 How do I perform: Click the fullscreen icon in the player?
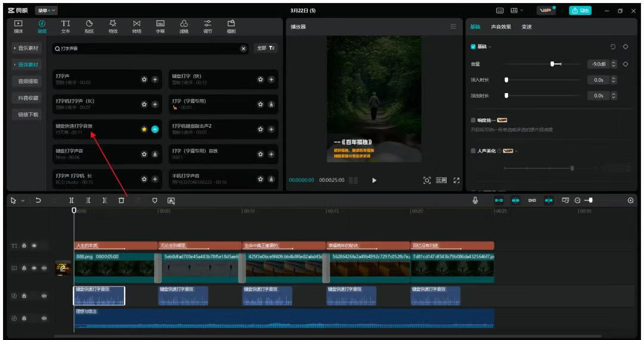(457, 180)
